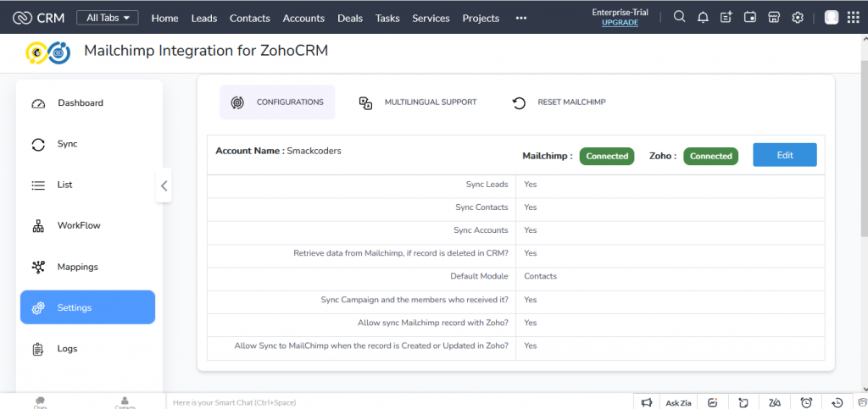Click the Sync Contacts row label
868x409 pixels.
481,207
